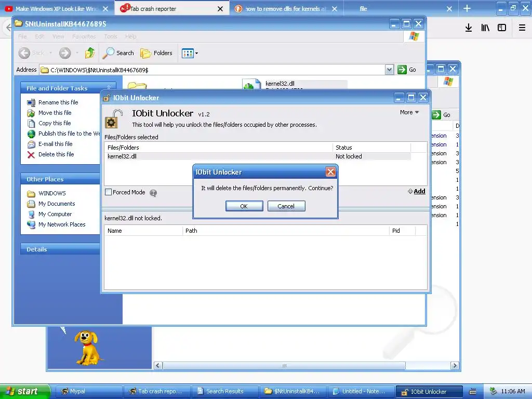Open Search in the Explorer toolbar
This screenshot has height=399, width=532.
click(x=118, y=53)
